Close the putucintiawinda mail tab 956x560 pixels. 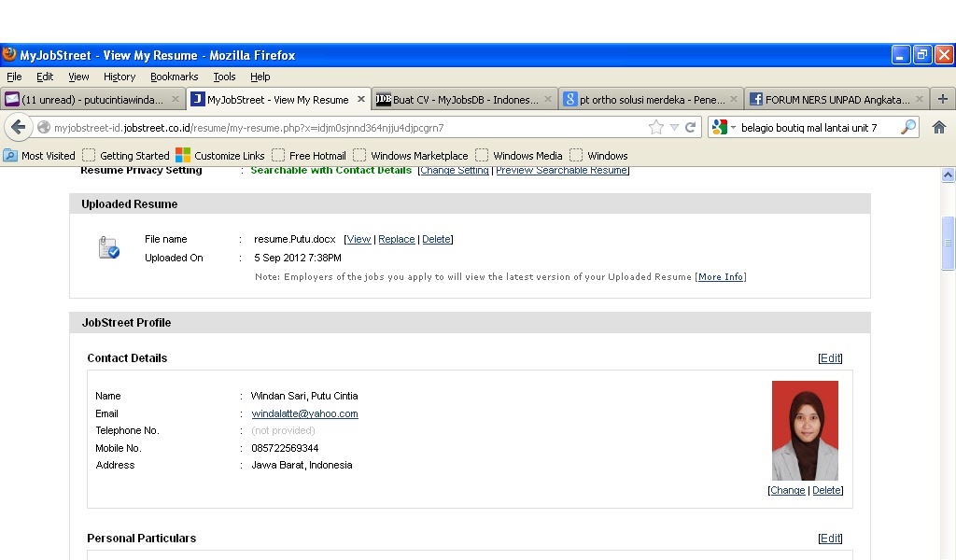click(x=176, y=99)
